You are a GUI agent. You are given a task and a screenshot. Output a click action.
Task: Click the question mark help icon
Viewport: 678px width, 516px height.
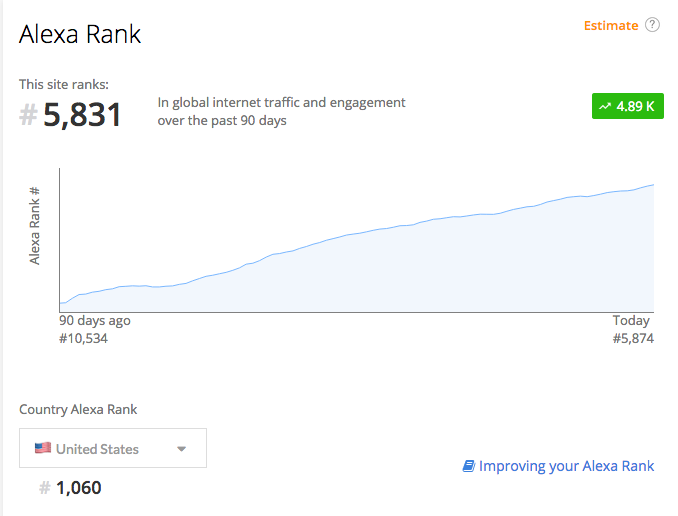(x=652, y=25)
